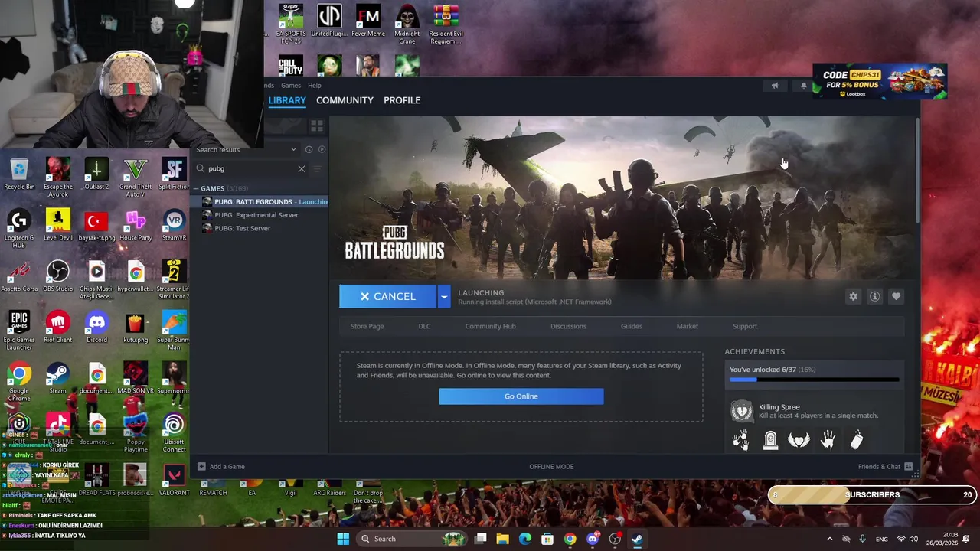Image resolution: width=980 pixels, height=551 pixels.
Task: Show hidden system tray icons chevron
Action: click(x=829, y=539)
